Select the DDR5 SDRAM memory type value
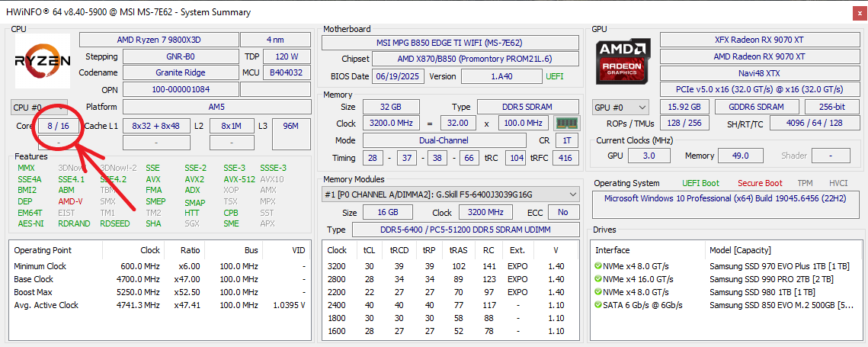The width and height of the screenshot is (868, 347). pyautogui.click(x=529, y=107)
